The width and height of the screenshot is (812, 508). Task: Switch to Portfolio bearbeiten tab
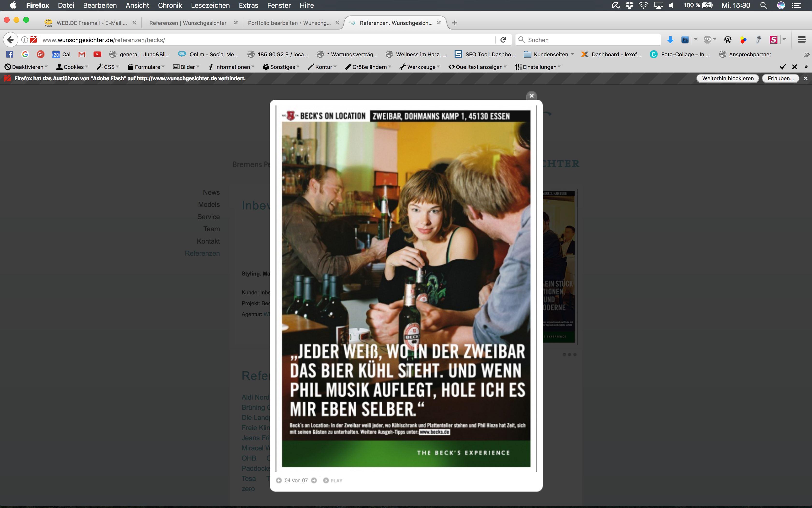coord(289,23)
